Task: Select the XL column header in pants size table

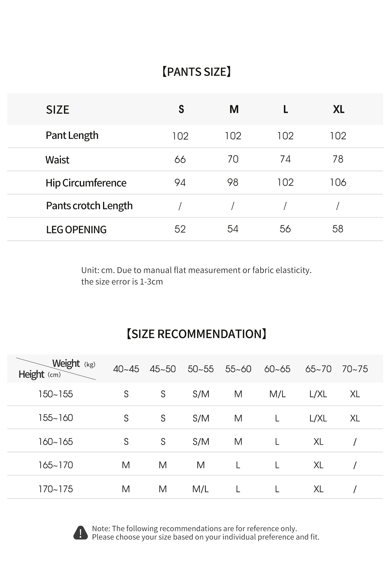Action: point(339,109)
